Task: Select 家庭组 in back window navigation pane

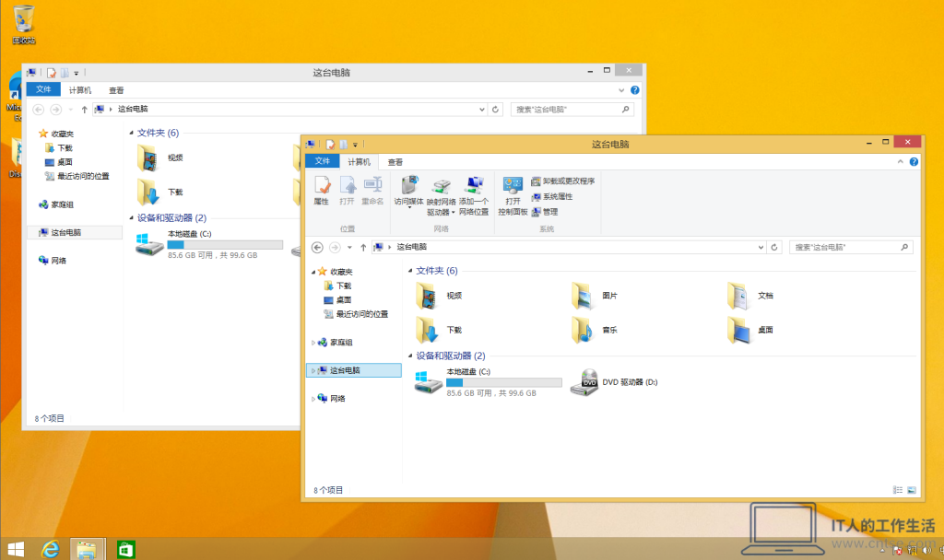Action: [56, 204]
